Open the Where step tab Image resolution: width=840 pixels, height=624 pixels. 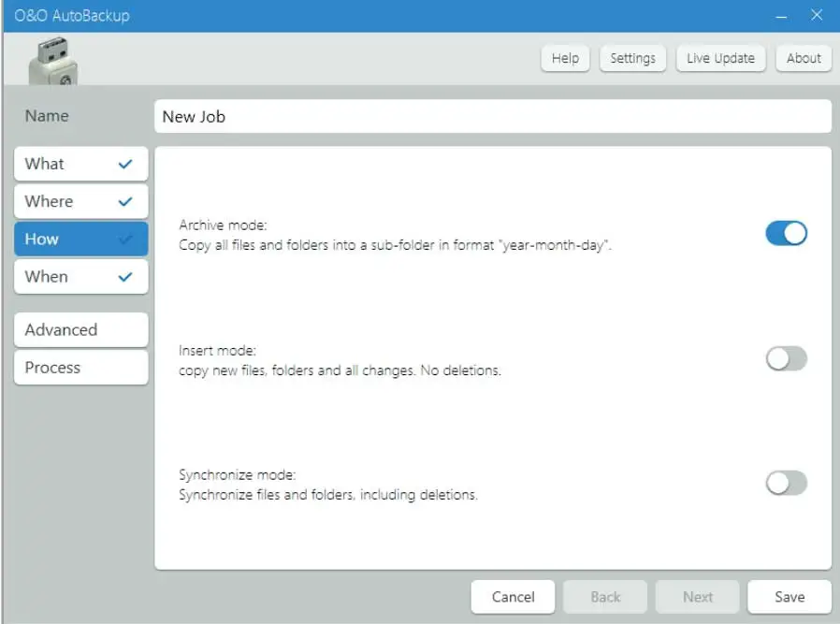(x=80, y=201)
